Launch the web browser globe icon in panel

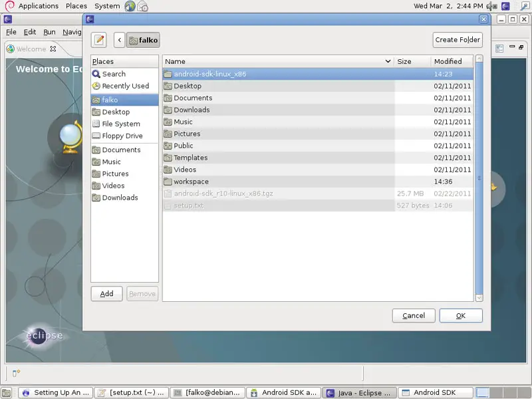[x=130, y=6]
